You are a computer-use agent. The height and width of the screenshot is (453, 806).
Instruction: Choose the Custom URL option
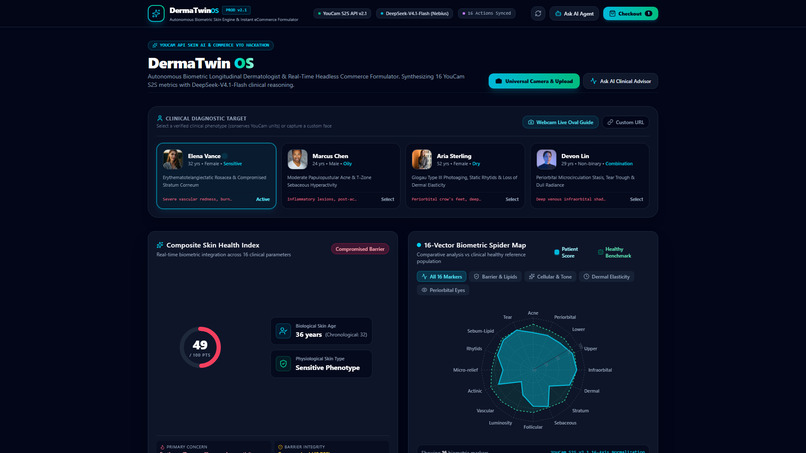[625, 122]
